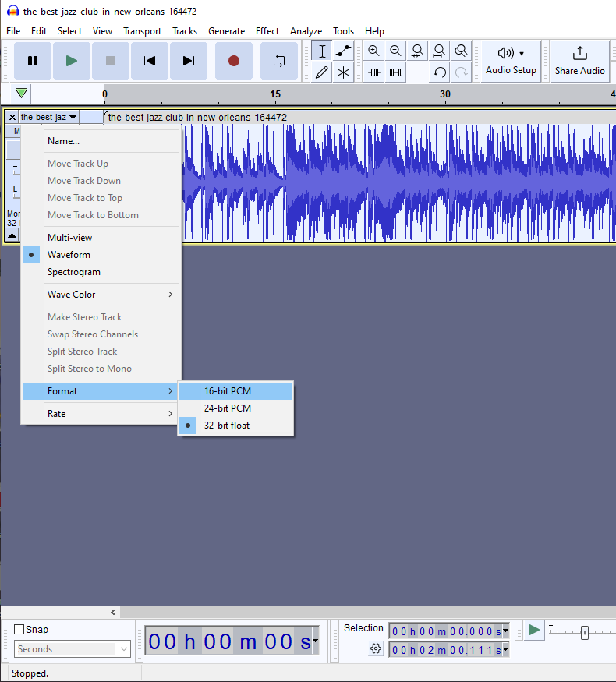Choose 16-bit PCM format
This screenshot has width=616, height=682.
click(228, 391)
